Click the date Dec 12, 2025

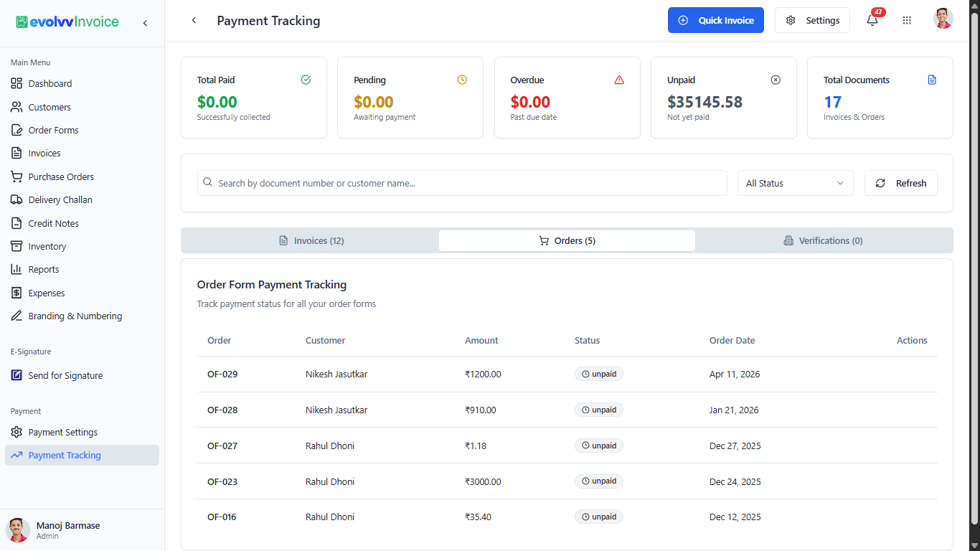tap(735, 517)
